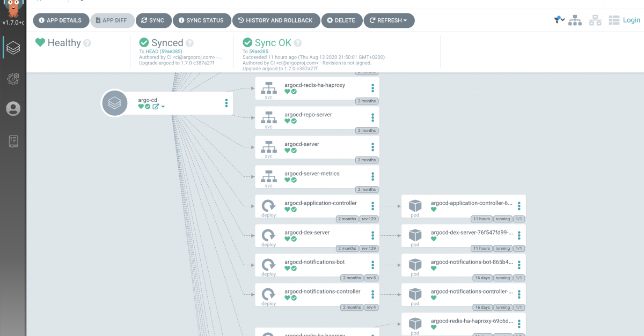Click the deploy icon of argocd-dex-server
644x336 pixels.
tap(268, 235)
